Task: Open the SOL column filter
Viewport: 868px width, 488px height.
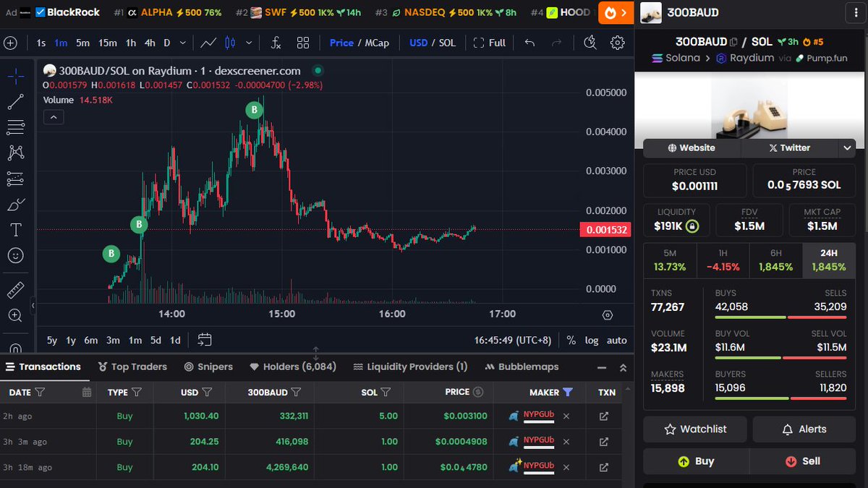Action: click(386, 392)
